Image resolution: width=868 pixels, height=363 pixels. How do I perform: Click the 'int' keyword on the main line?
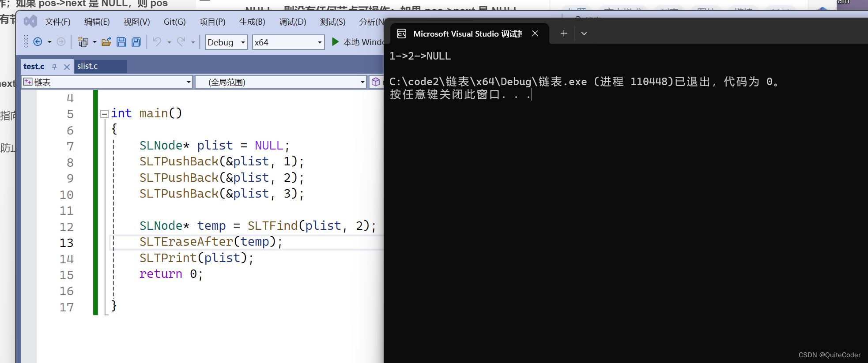121,113
